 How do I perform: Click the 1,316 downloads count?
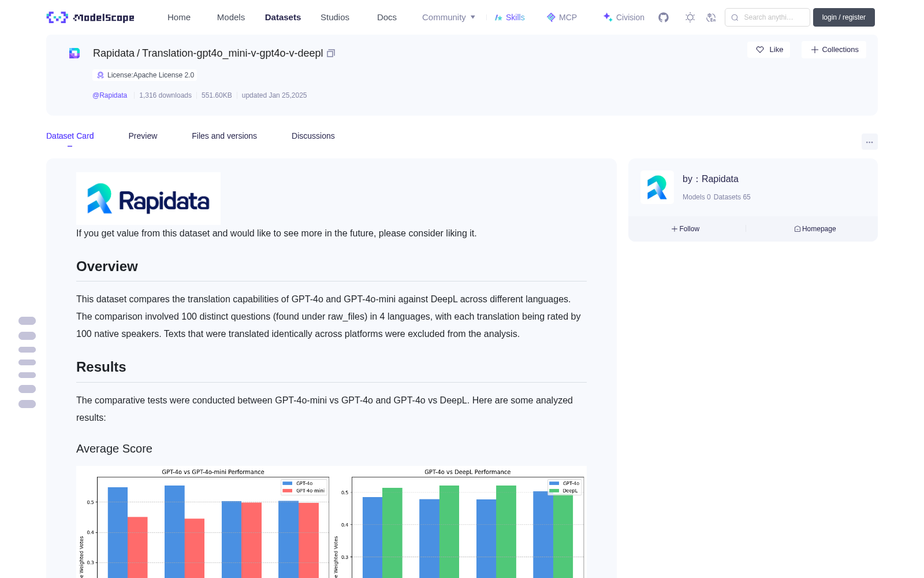pos(165,95)
